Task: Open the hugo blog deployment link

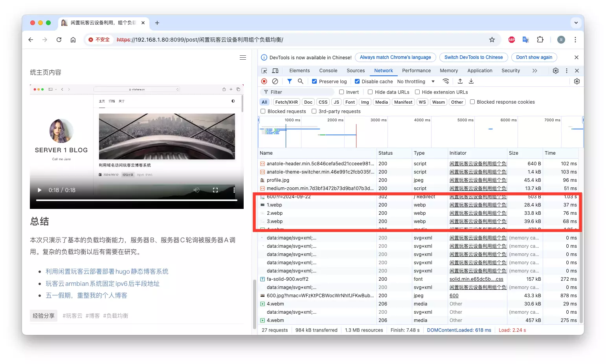Action: tap(107, 271)
